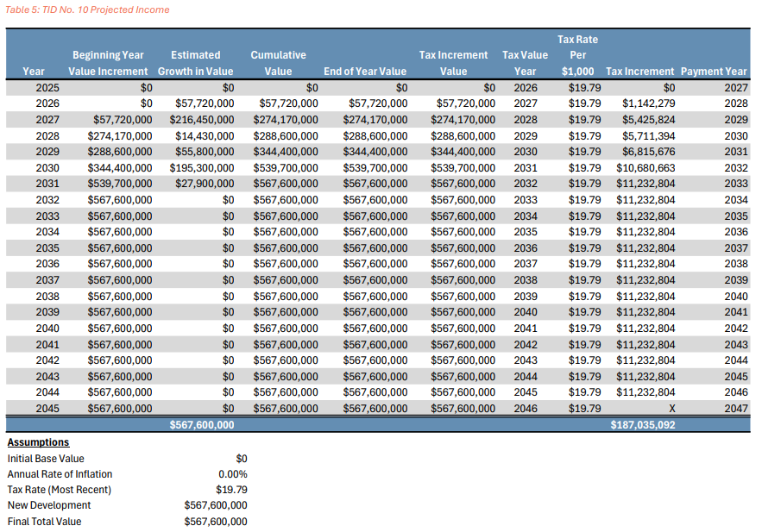Click tax increment '$5,711,394'
The image size is (762, 532).
[x=648, y=136]
